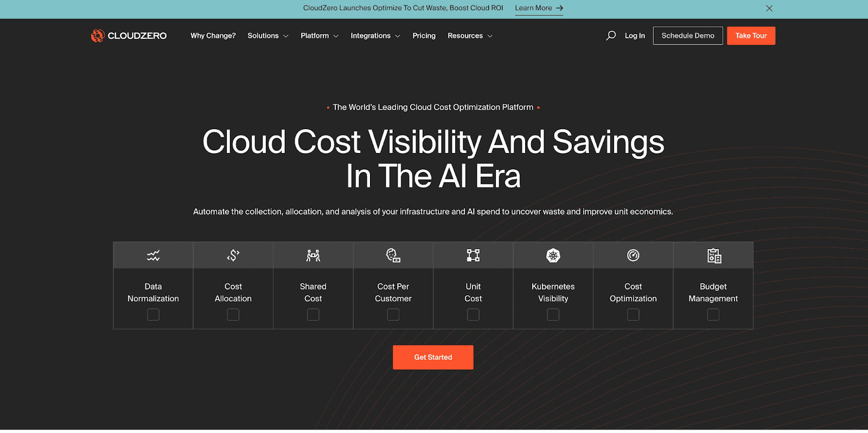
Task: Click the Cost Per Customer icon
Action: point(393,255)
